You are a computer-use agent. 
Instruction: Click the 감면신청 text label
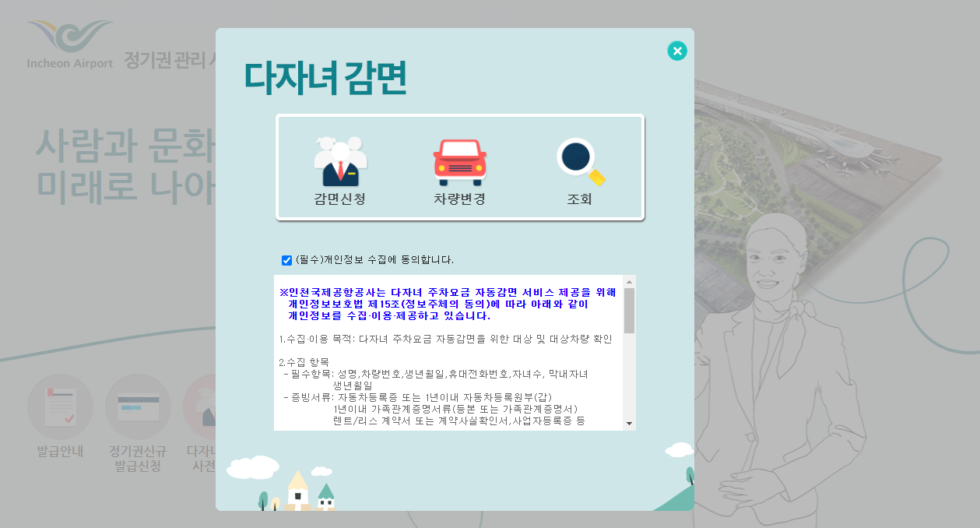[340, 199]
